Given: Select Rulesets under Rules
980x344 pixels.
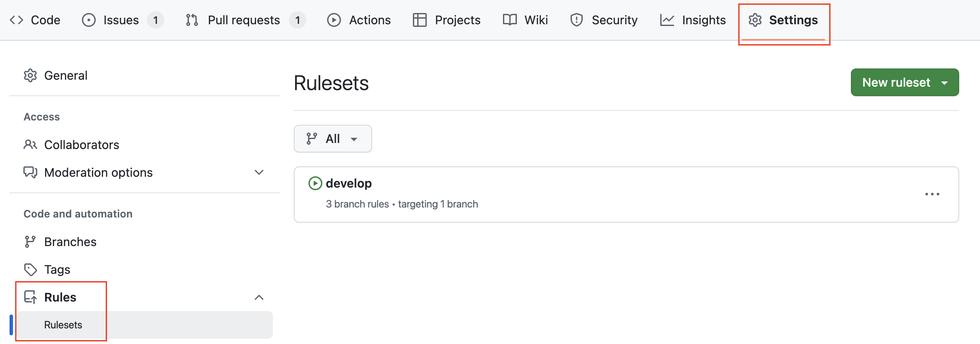Looking at the screenshot, I should [x=145, y=325].
